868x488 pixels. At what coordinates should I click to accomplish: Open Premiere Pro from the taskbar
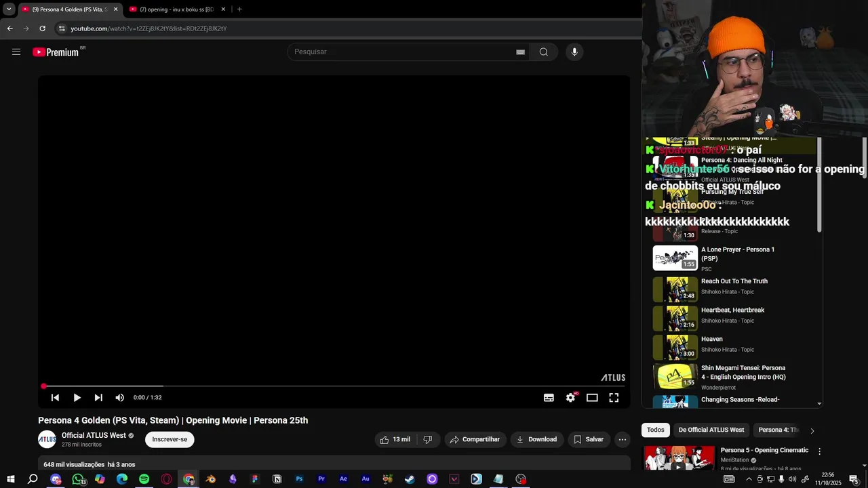(x=321, y=479)
